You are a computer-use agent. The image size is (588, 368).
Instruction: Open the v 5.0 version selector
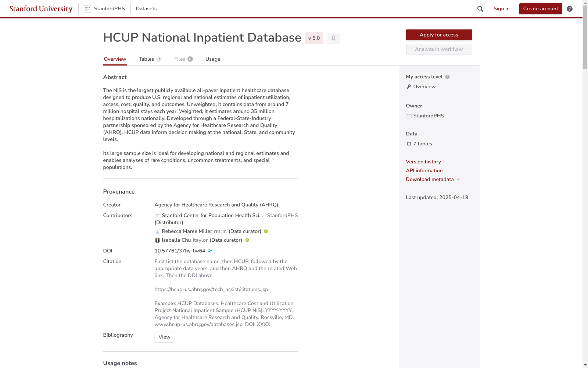click(314, 38)
